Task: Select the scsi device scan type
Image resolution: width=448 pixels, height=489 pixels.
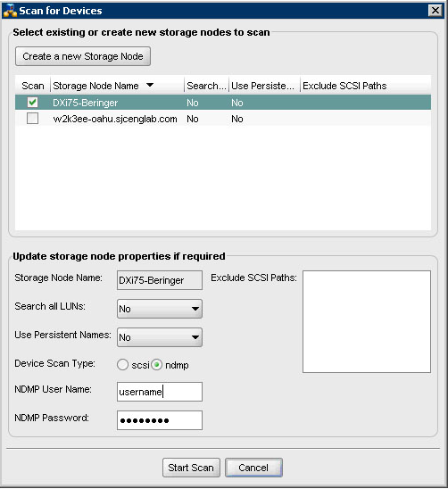Action: (x=122, y=365)
